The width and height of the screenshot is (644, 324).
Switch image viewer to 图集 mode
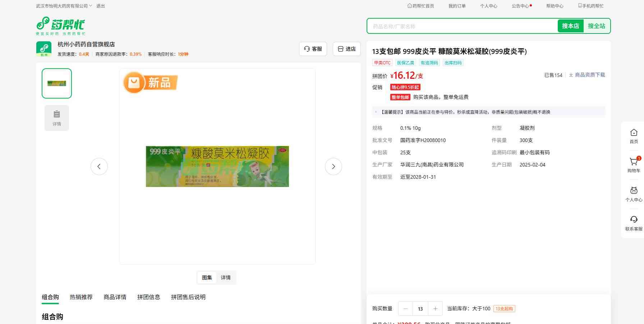207,278
